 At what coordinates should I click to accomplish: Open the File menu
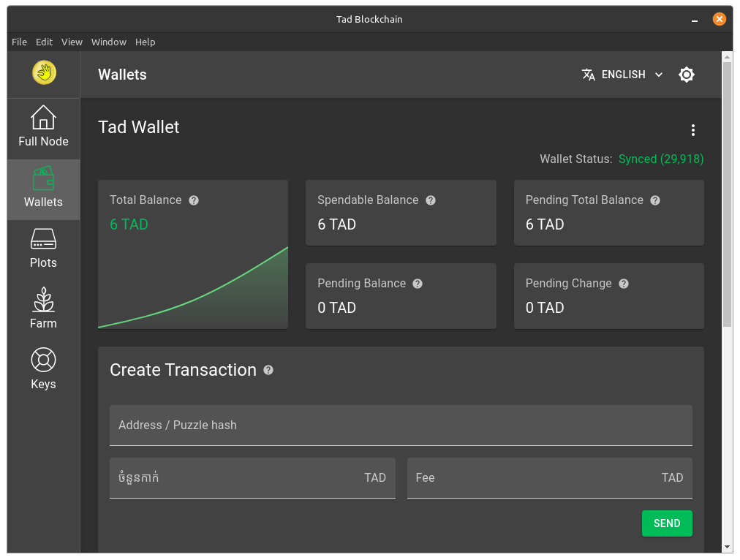click(19, 42)
